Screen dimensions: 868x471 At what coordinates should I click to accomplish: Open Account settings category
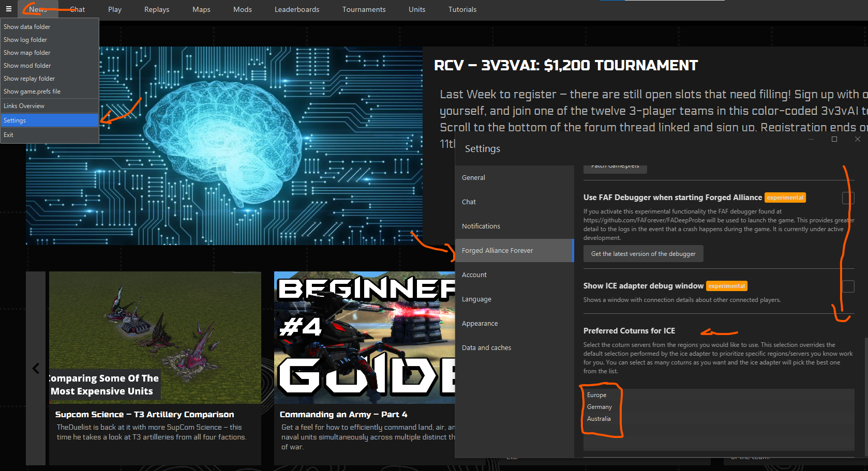tap(514, 275)
